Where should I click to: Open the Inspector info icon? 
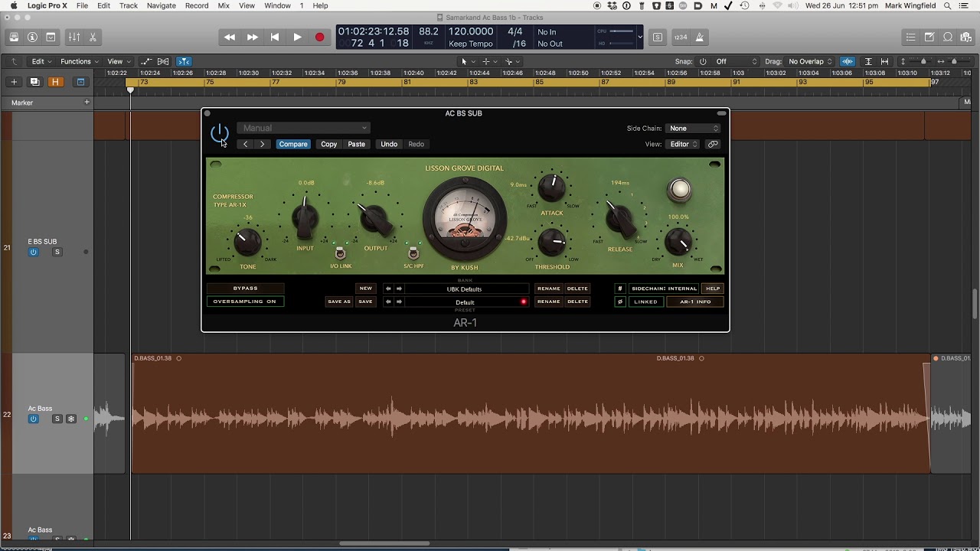coord(32,37)
